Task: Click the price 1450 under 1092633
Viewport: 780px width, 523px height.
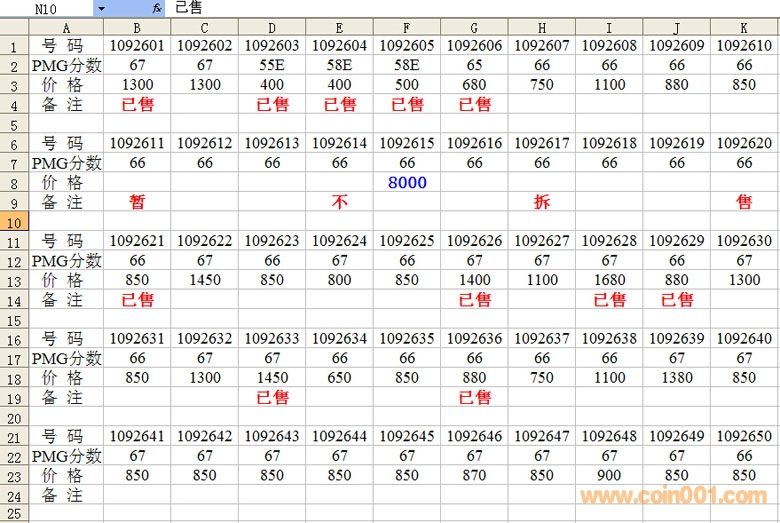Action: coord(272,378)
